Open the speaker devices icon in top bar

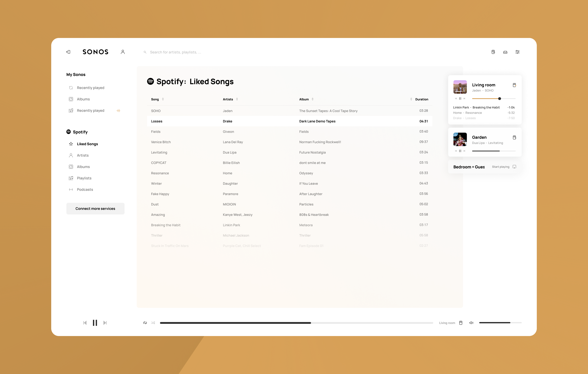point(493,52)
